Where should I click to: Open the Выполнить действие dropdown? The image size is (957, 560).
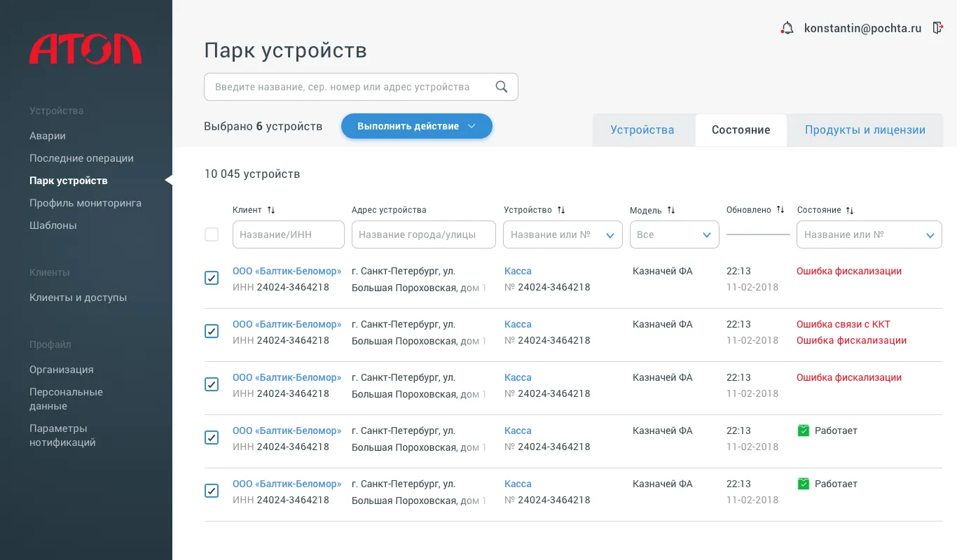417,126
